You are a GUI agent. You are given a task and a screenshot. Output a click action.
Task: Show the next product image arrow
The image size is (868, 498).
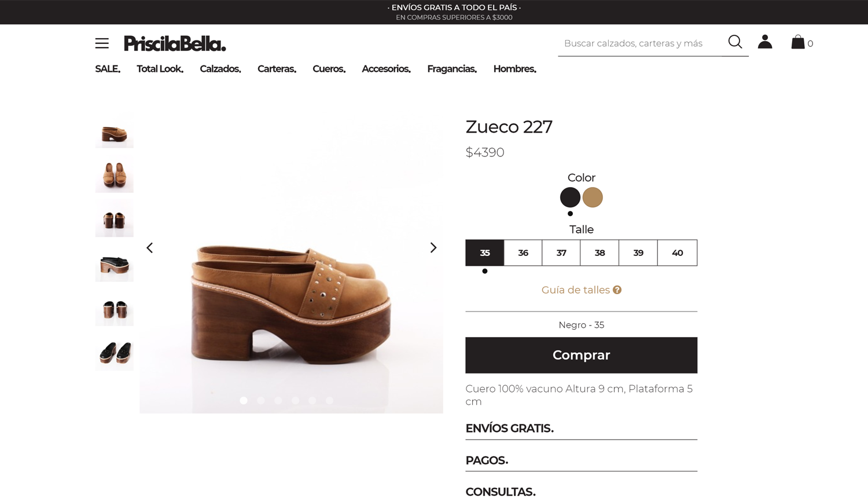[x=433, y=248]
